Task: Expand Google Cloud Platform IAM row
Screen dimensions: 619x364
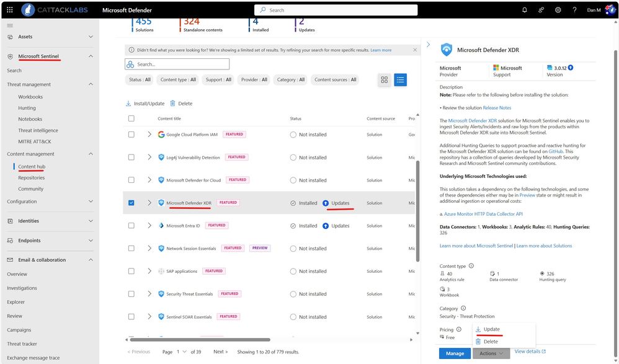Action: pyautogui.click(x=149, y=135)
